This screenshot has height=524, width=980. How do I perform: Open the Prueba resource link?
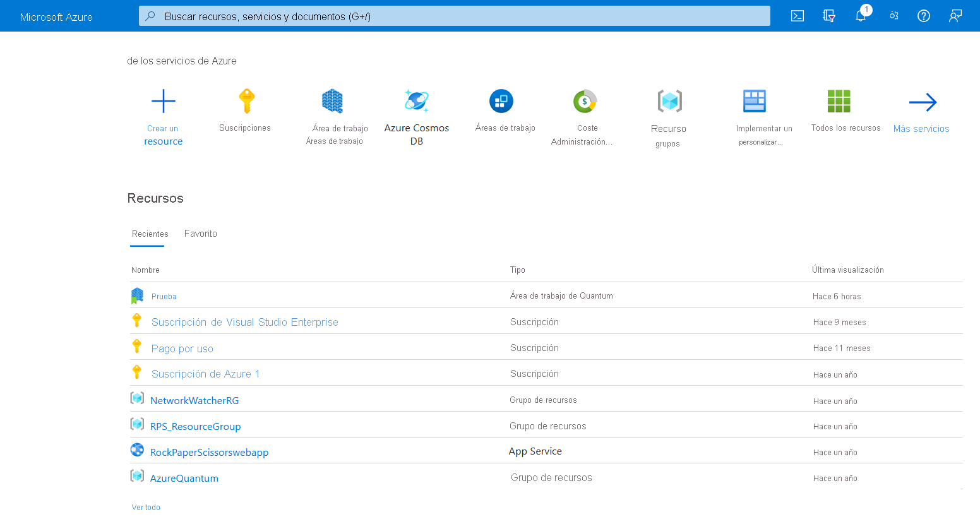pyautogui.click(x=164, y=297)
